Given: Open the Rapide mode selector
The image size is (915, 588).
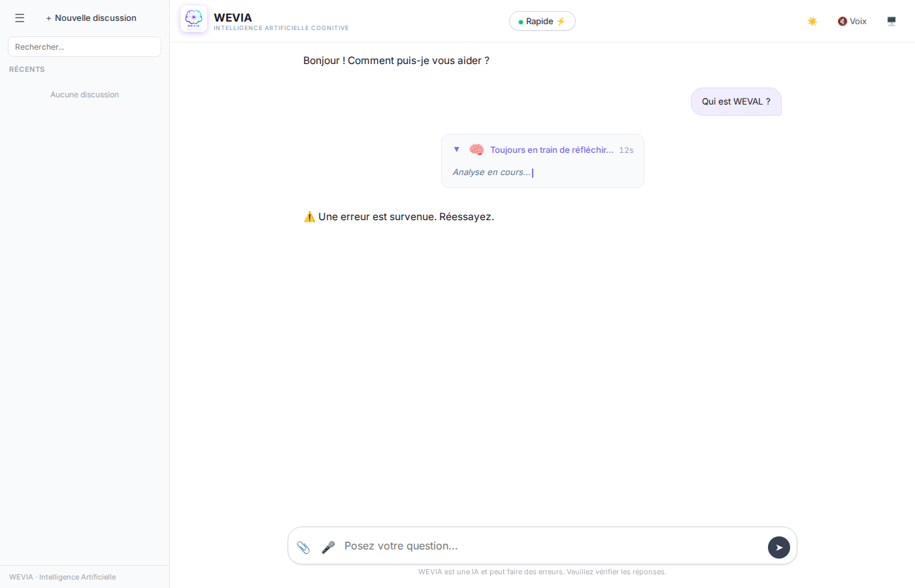Looking at the screenshot, I should coord(542,21).
